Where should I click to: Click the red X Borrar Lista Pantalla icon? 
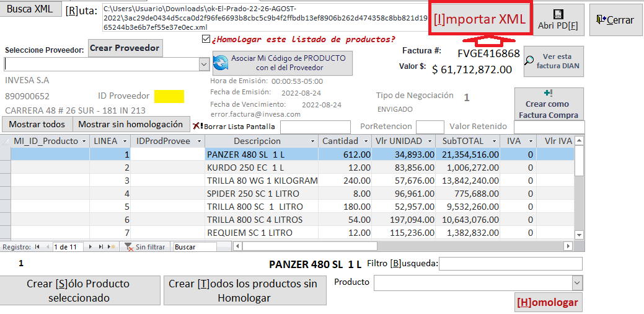198,126
